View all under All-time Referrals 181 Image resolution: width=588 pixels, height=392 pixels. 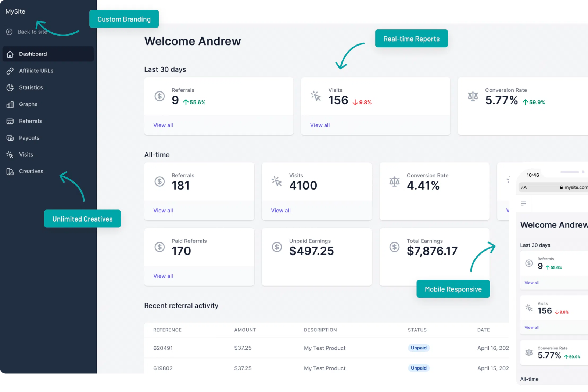click(163, 211)
